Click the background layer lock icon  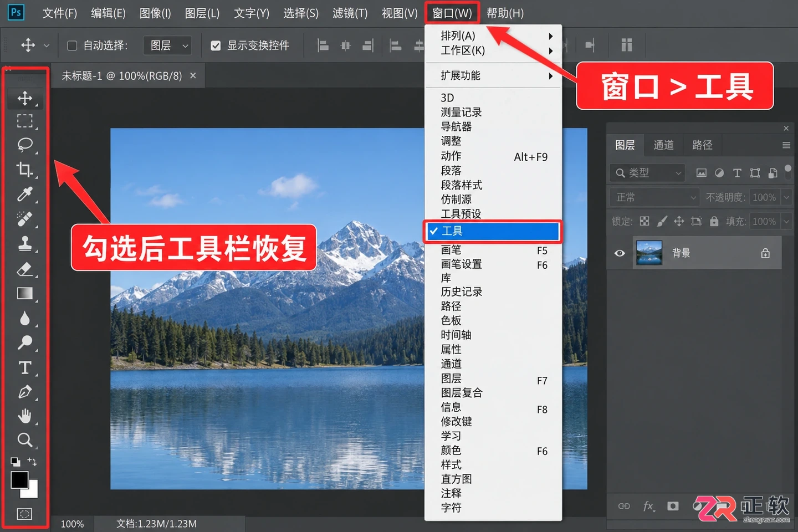point(765,253)
